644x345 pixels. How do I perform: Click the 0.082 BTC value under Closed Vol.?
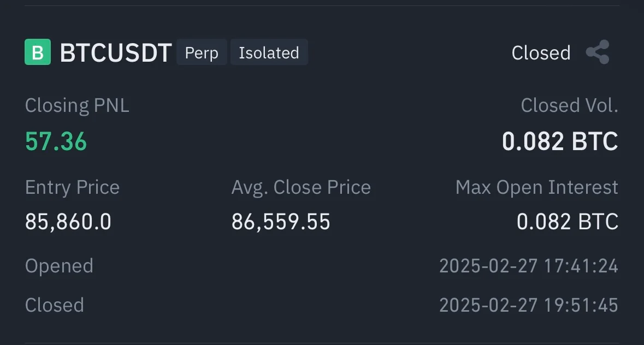(x=560, y=141)
